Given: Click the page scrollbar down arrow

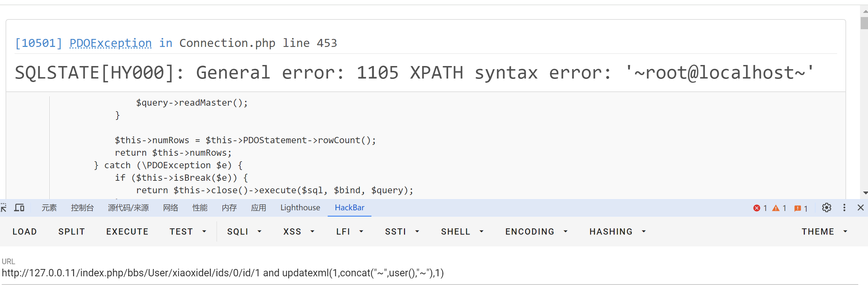Looking at the screenshot, I should click(x=865, y=193).
